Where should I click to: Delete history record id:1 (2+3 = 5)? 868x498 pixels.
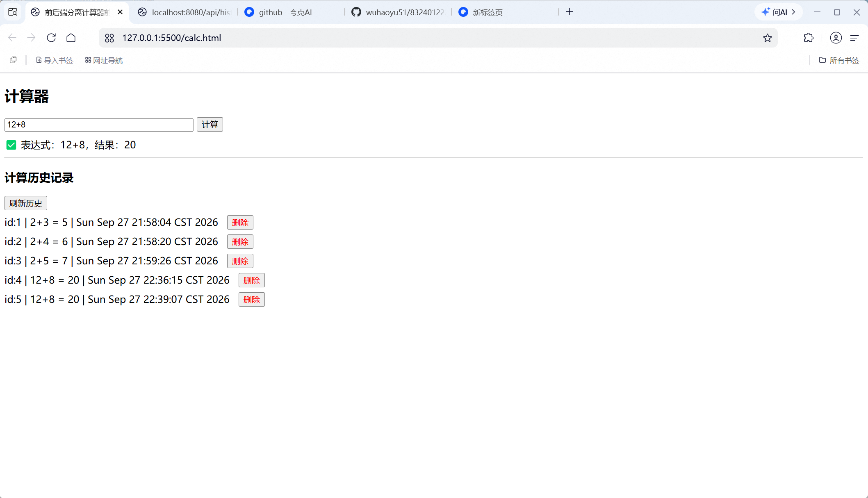[x=240, y=223]
